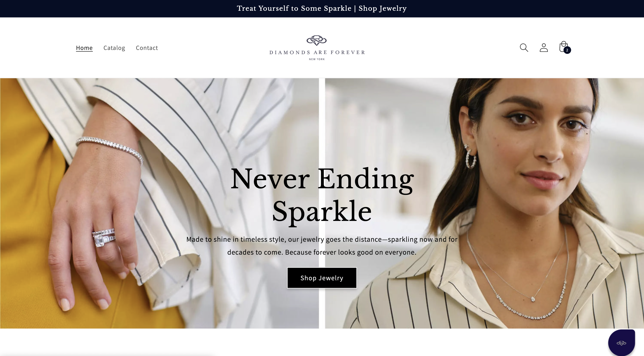The width and height of the screenshot is (644, 356).
Task: Click the Diamonds Are Forever wordmark text
Action: (317, 53)
